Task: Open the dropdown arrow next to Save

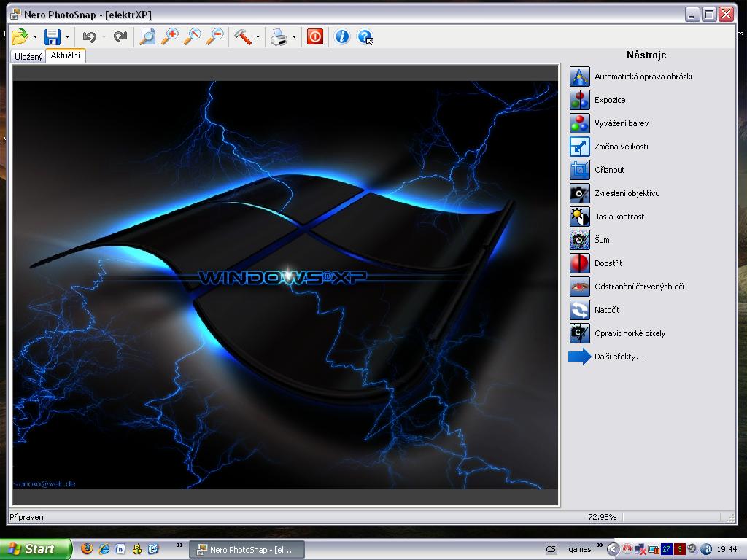Action: [x=68, y=36]
